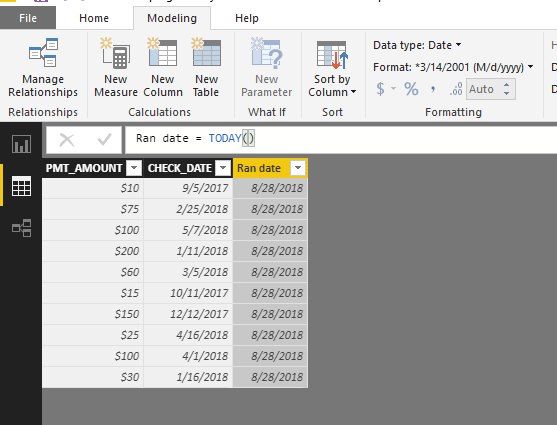Cancel the formula edit with X
This screenshot has height=425, width=557.
click(x=67, y=140)
